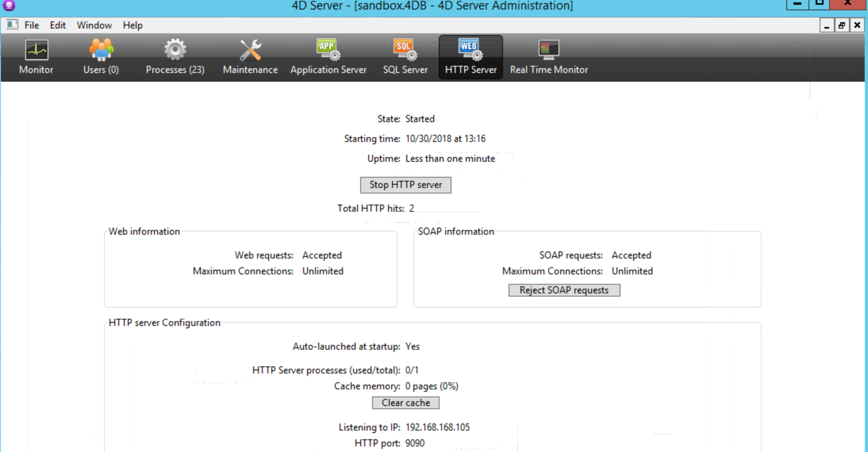The width and height of the screenshot is (868, 452).
Task: Click the document icon left of File menu
Action: pyautogui.click(x=12, y=25)
